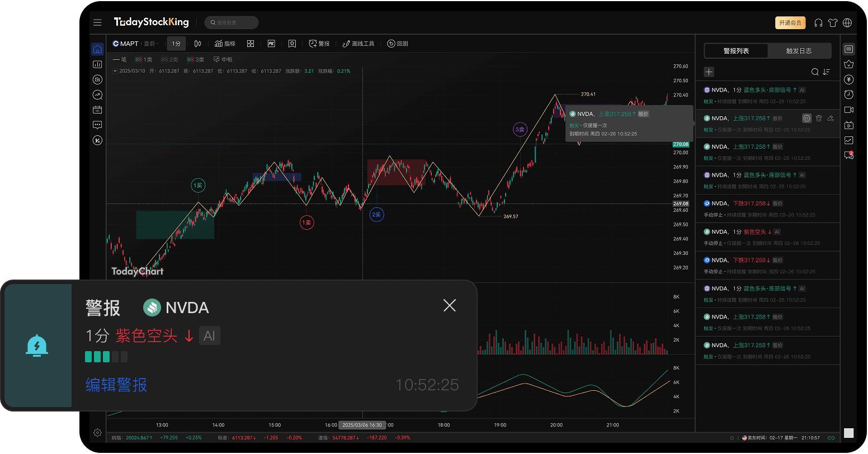Open the trend search icon in the left sidebar
This screenshot has width=868, height=454.
pyautogui.click(x=97, y=94)
